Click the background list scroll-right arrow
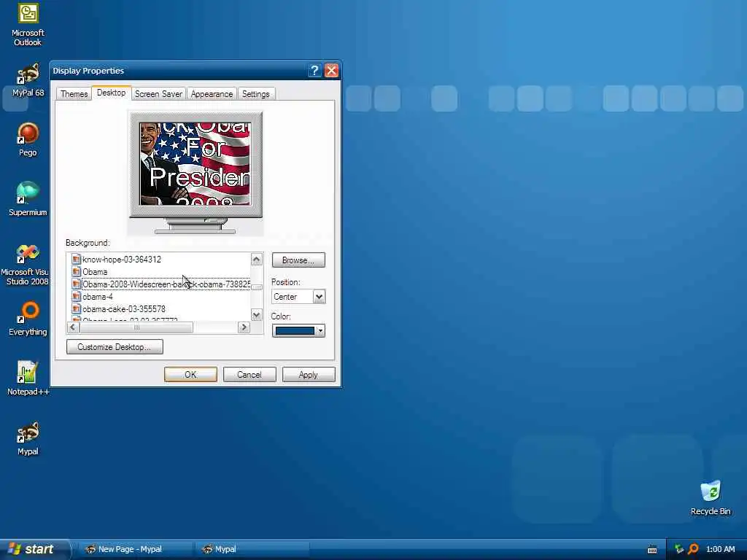This screenshot has height=560, width=747. tap(244, 327)
